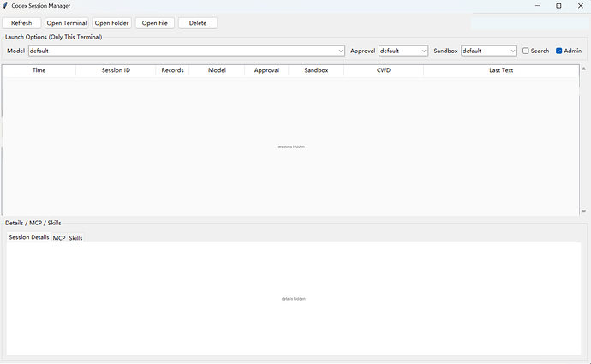Switch to the MCP tab
Viewport: 591px width, 364px height.
click(59, 238)
